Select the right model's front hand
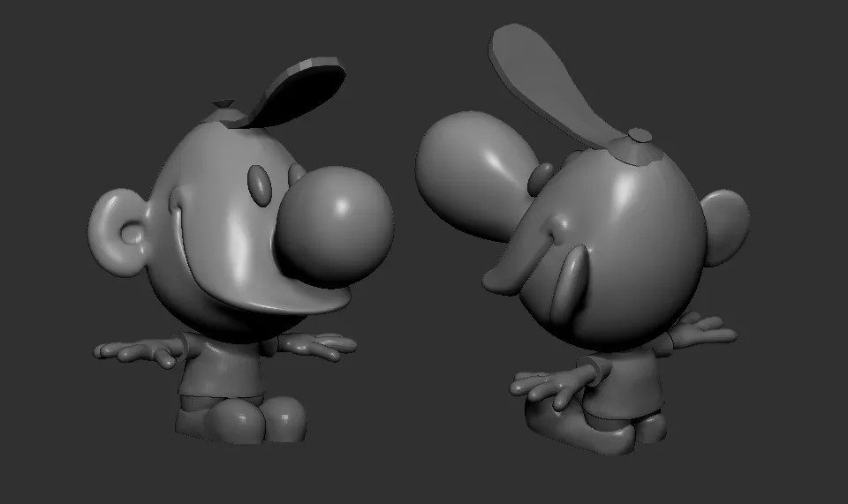848x504 pixels. (x=548, y=388)
